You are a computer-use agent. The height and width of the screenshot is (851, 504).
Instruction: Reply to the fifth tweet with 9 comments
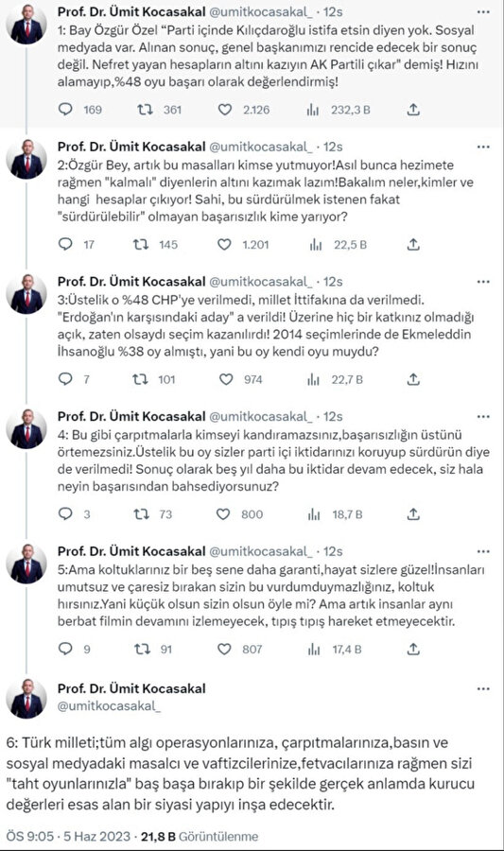65,649
